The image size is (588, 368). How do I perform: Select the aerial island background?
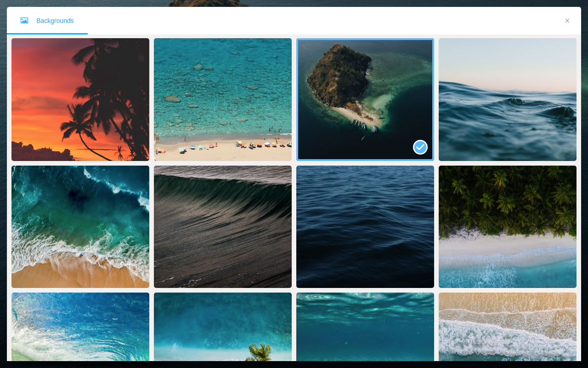365,99
